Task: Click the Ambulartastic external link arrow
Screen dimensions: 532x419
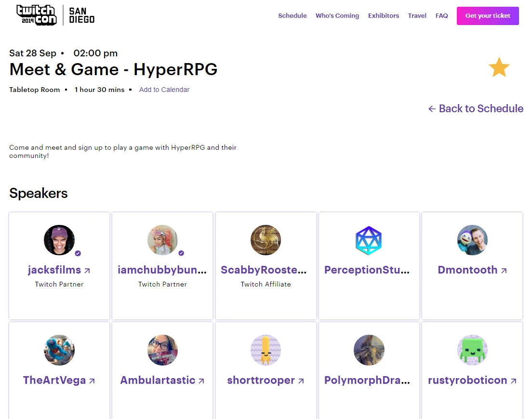Action: click(201, 380)
